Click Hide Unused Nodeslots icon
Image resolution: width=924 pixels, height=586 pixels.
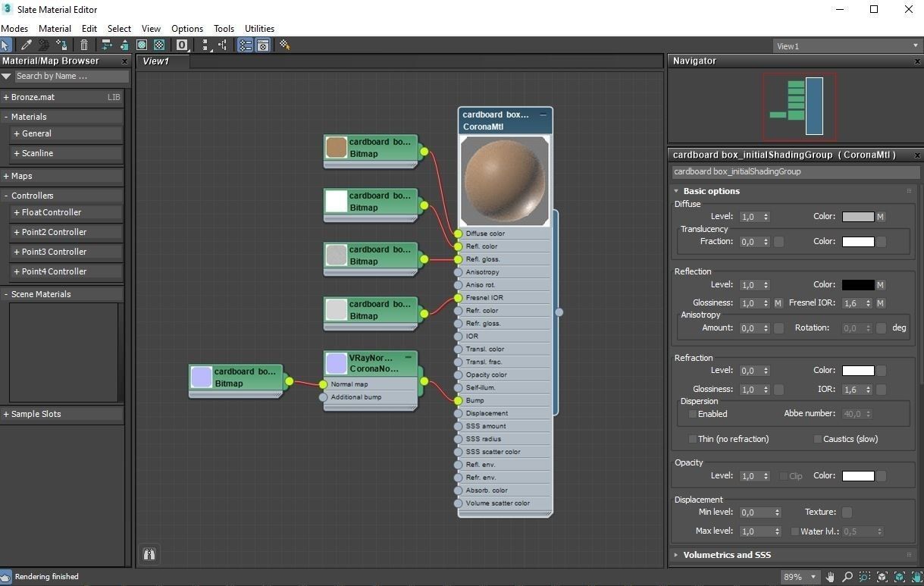point(124,45)
